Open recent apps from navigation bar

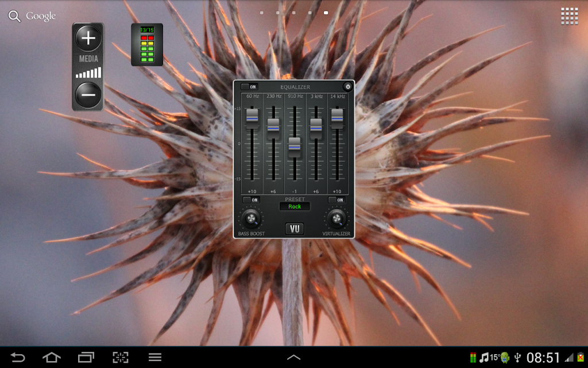point(86,358)
